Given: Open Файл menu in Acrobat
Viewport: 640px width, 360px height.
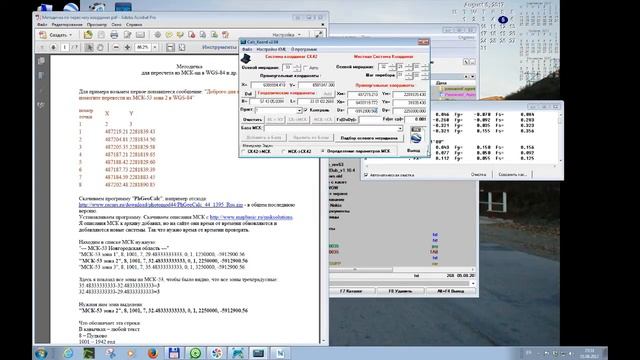Looking at the screenshot, I should pos(42,25).
